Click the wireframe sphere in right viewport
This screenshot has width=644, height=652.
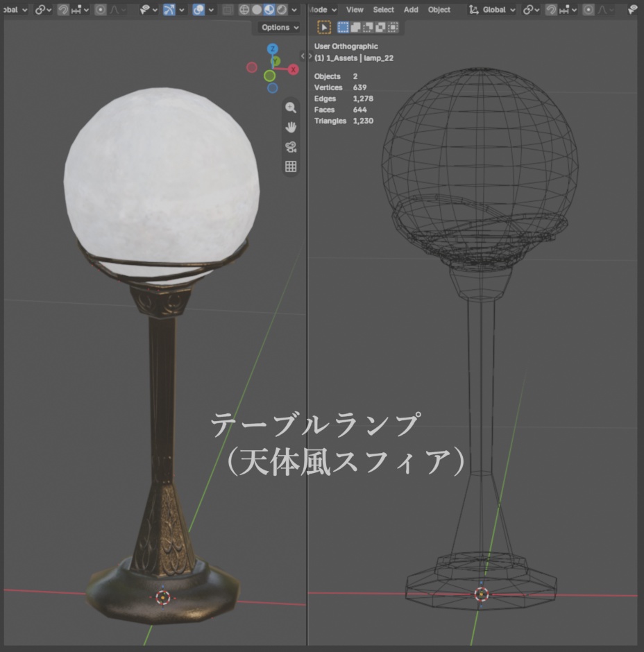tap(480, 164)
